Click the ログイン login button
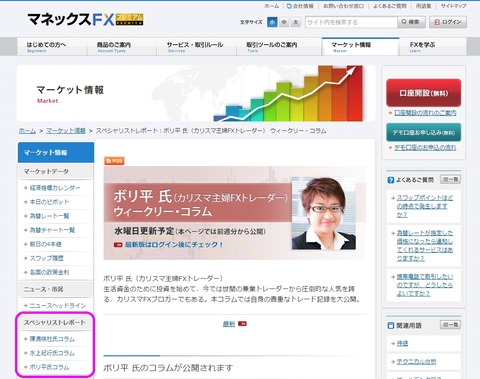Image resolution: width=480 pixels, height=379 pixels. pyautogui.click(x=448, y=22)
